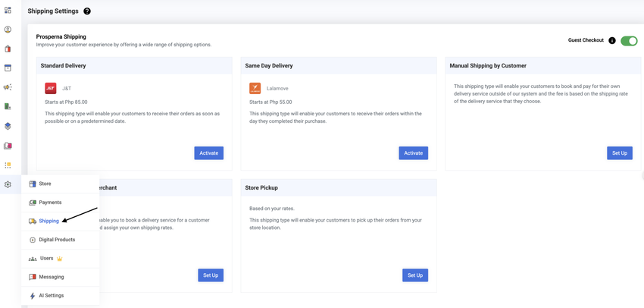Click the megaphone marketing icon in sidebar
This screenshot has height=308, width=644.
(8, 87)
